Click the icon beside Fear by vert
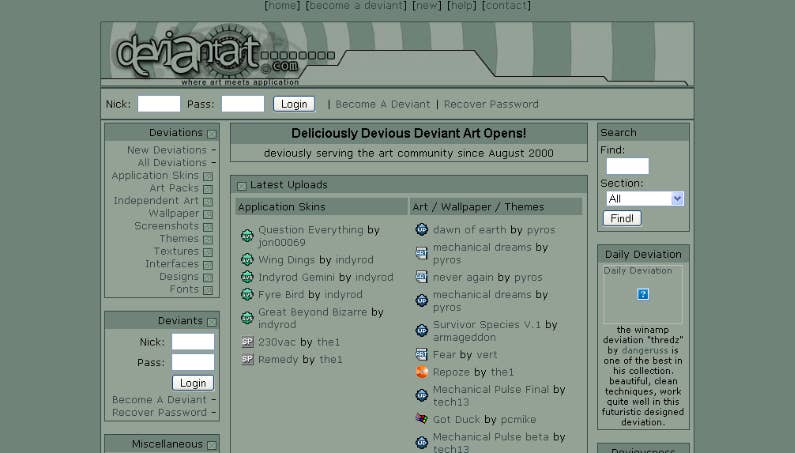795x453 pixels. (x=422, y=354)
